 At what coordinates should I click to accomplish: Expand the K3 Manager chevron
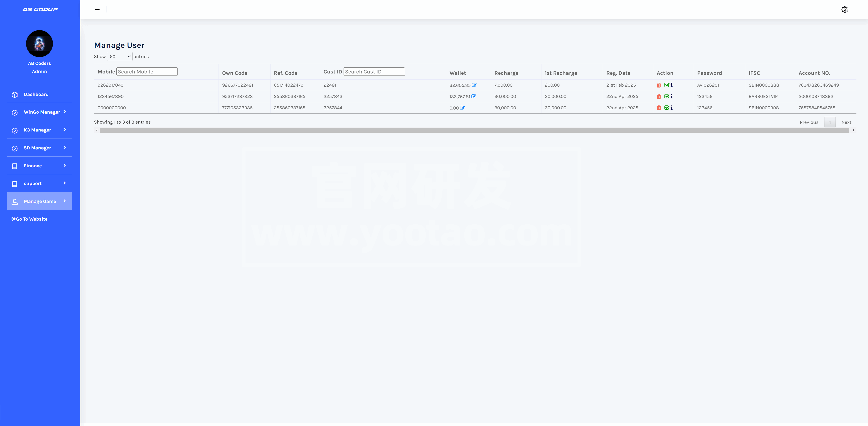point(65,129)
